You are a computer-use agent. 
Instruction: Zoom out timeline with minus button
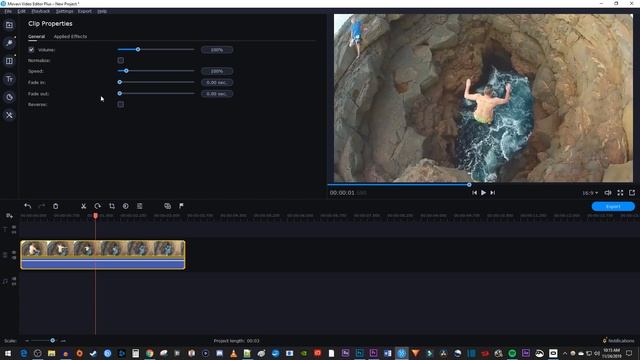coord(27,341)
